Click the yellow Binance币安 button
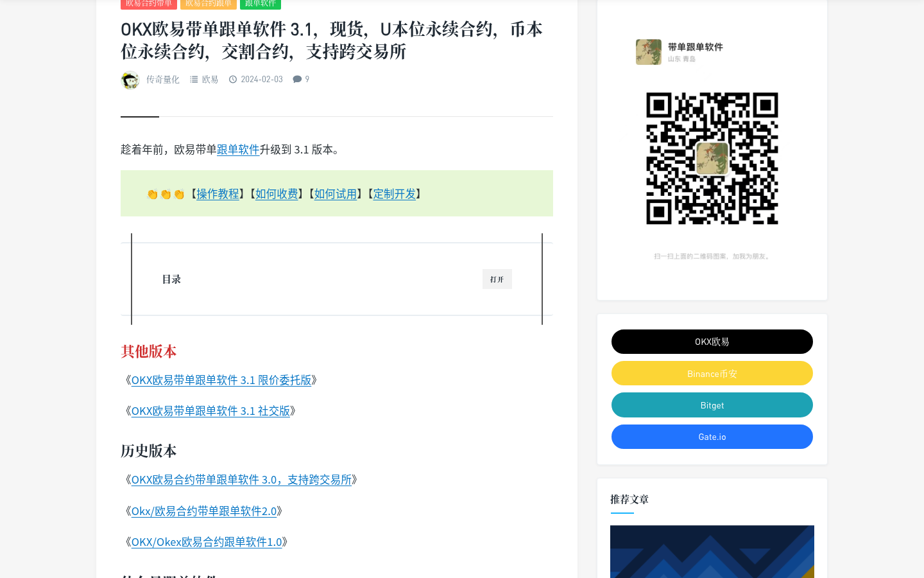924x578 pixels. click(x=712, y=373)
